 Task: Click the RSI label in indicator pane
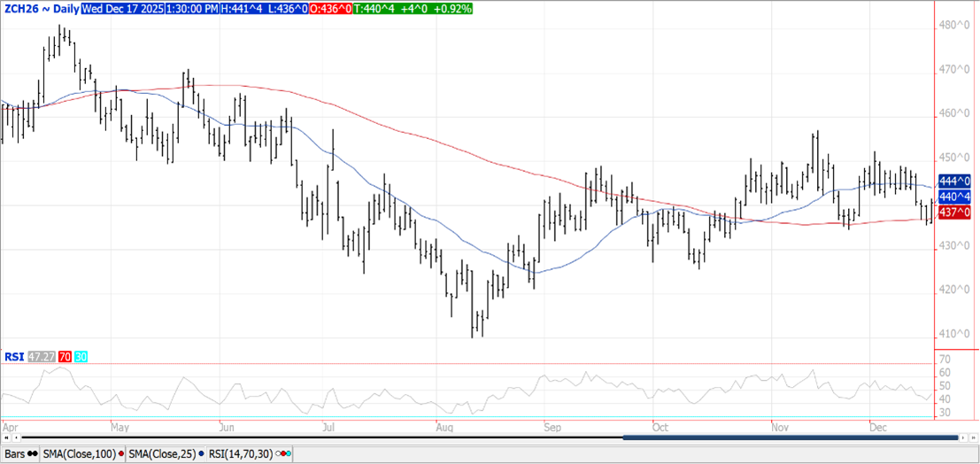pos(12,356)
